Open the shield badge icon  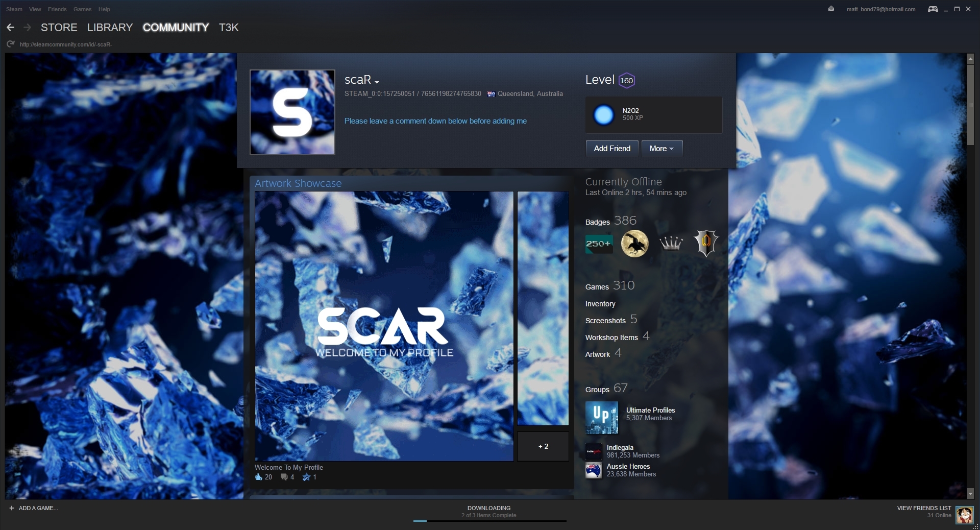pyautogui.click(x=706, y=243)
